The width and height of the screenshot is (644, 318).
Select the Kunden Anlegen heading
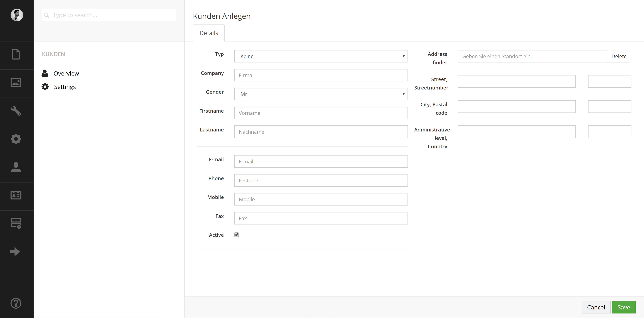pos(222,16)
